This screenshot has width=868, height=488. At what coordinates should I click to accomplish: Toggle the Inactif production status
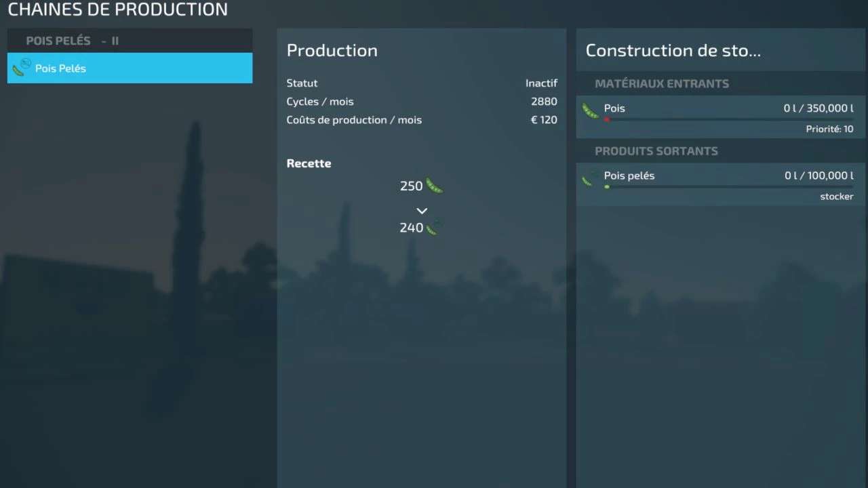point(540,83)
